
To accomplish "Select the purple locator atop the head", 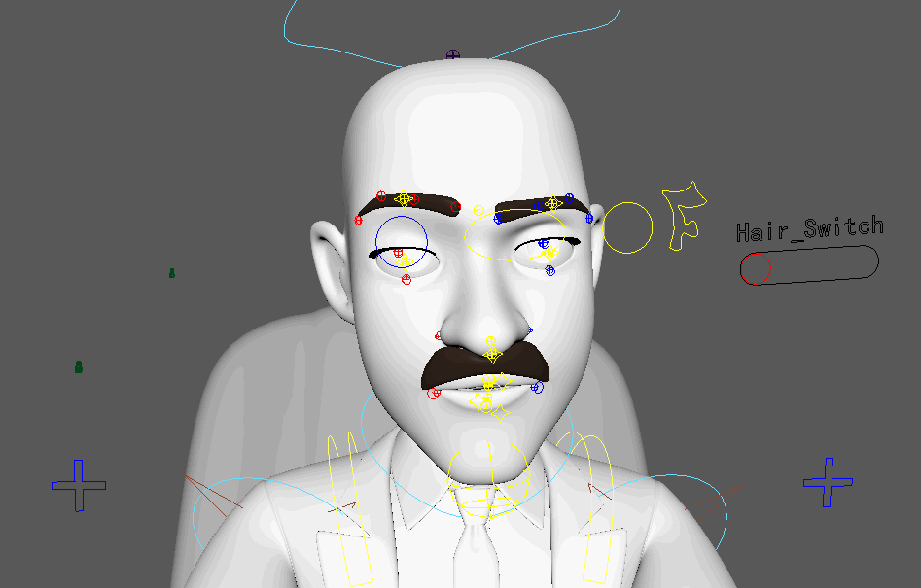I will [453, 54].
